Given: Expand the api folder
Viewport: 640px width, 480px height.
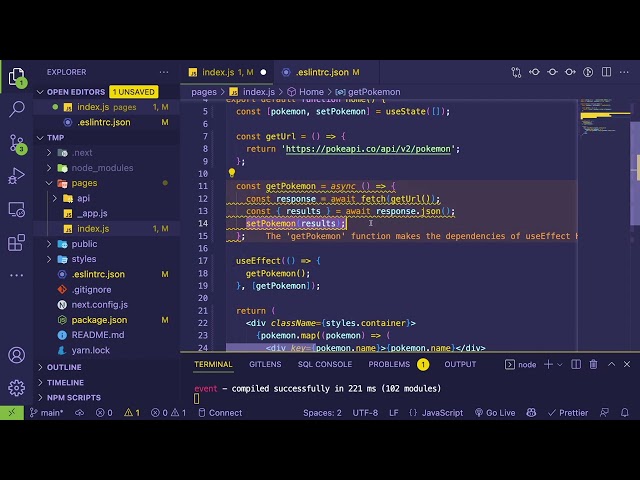Looking at the screenshot, I should (x=55, y=198).
